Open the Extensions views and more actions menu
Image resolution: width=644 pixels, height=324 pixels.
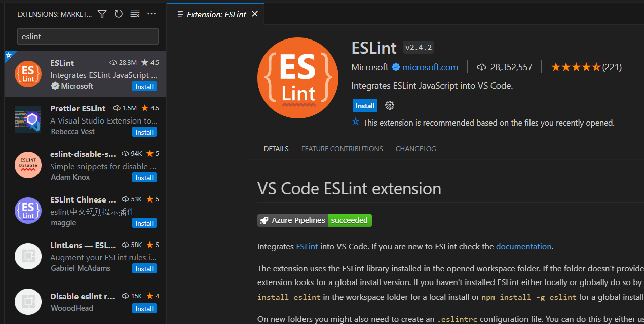click(151, 14)
